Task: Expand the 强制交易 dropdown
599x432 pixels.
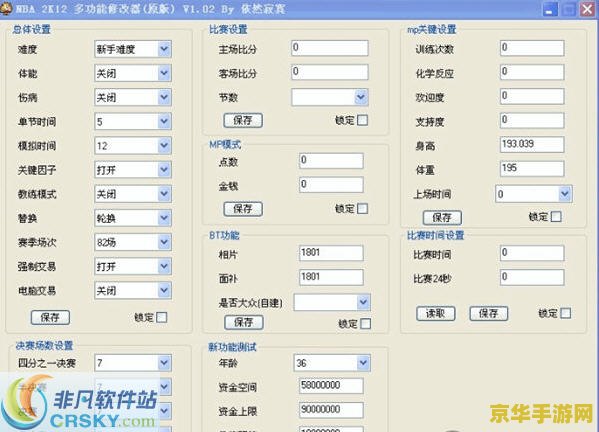Action: tap(164, 266)
